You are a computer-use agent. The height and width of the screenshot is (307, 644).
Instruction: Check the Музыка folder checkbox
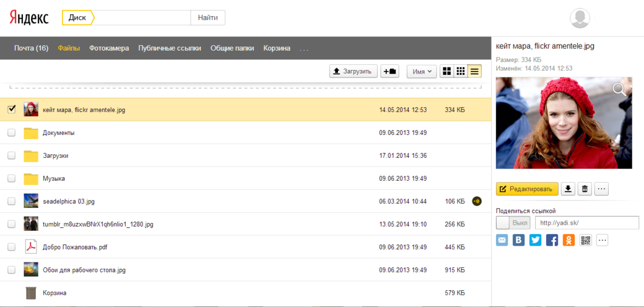coord(12,178)
